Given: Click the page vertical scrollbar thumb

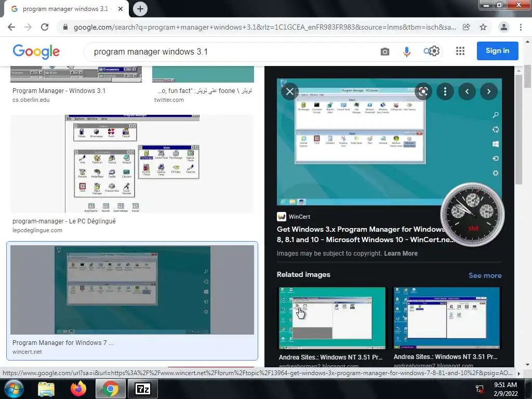Looking at the screenshot, I should pos(527,76).
